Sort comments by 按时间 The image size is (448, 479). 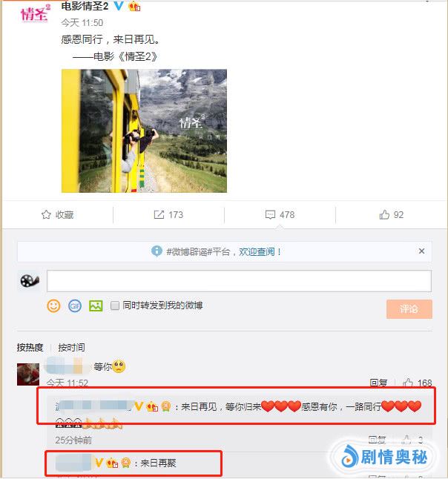pyautogui.click(x=71, y=347)
